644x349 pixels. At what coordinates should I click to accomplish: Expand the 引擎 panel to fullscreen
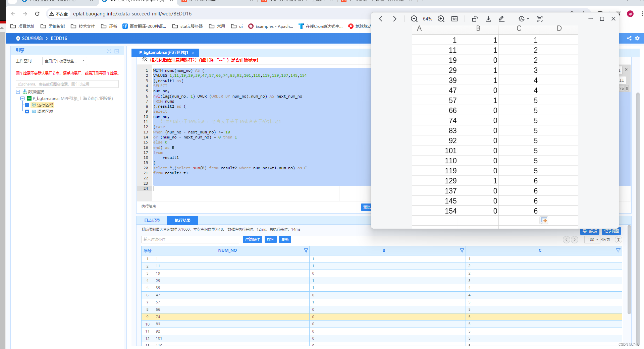tap(109, 51)
